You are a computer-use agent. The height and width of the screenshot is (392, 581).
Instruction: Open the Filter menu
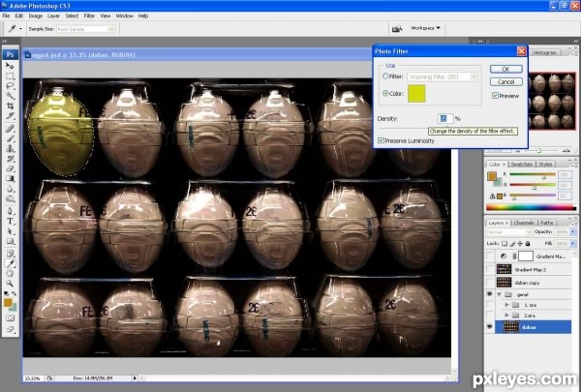pos(89,15)
